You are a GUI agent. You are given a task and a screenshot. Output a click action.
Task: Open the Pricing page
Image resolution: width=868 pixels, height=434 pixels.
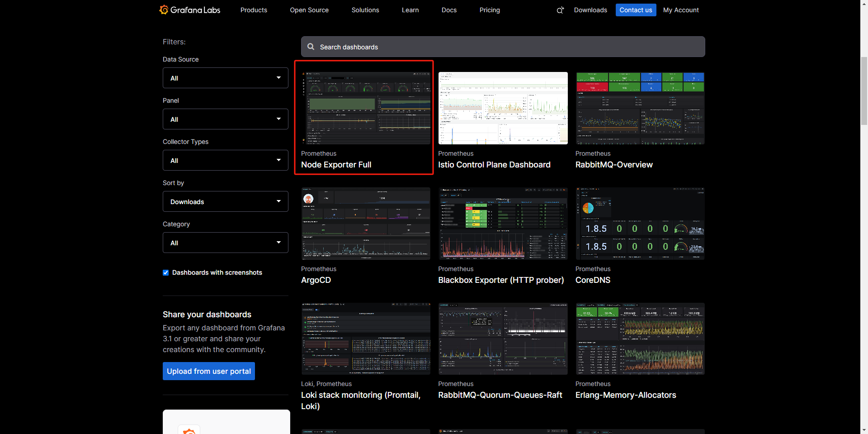tap(490, 10)
